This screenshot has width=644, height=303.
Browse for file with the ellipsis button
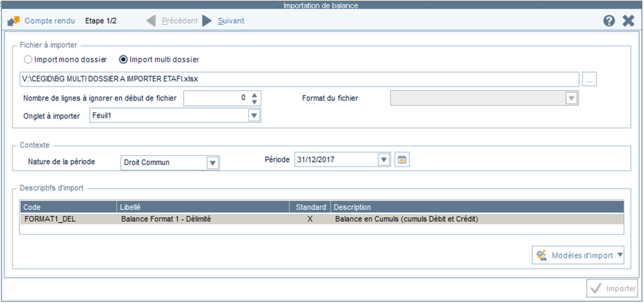[589, 79]
